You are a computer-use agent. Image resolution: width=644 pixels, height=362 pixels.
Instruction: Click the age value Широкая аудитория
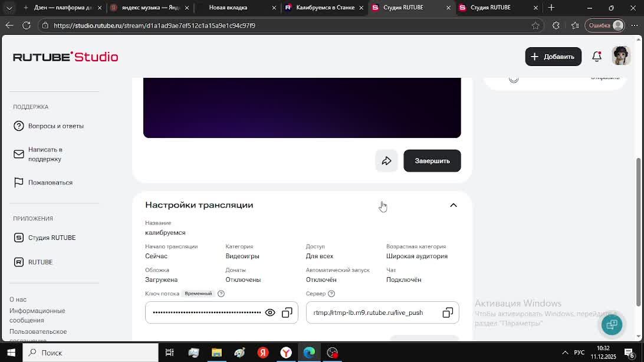point(417,256)
